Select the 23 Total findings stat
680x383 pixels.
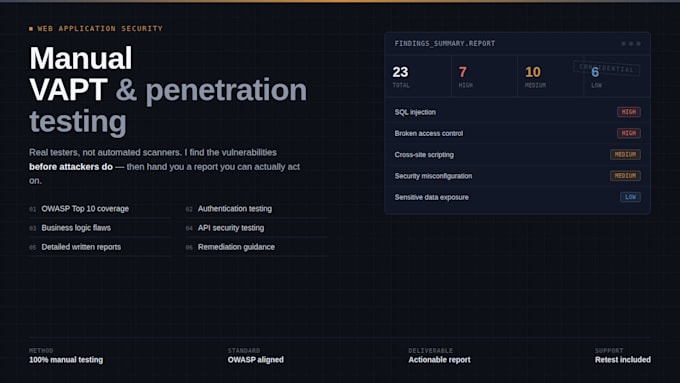click(x=418, y=76)
